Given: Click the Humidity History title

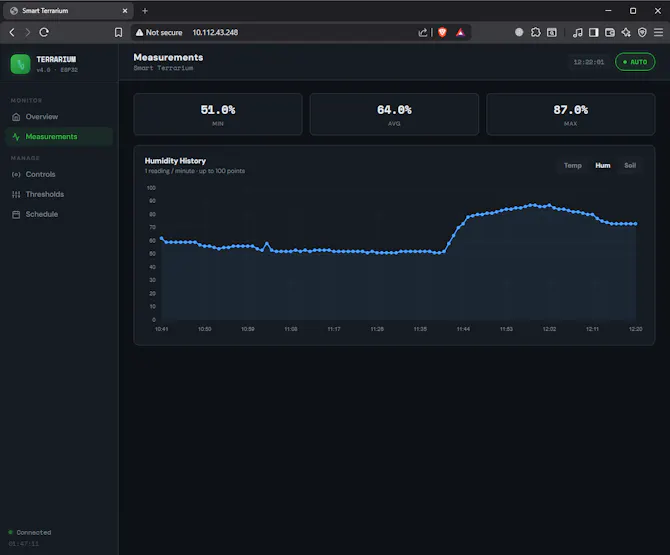Looking at the screenshot, I should pyautogui.click(x=175, y=161).
